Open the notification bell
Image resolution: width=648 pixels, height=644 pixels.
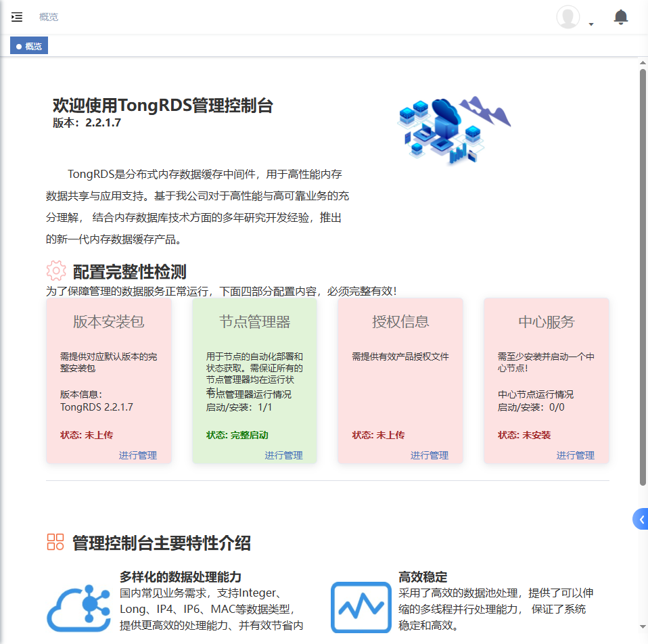tap(621, 18)
